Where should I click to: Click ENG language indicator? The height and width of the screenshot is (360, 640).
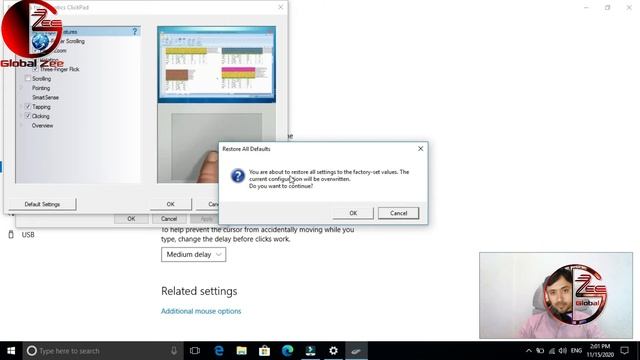point(576,351)
